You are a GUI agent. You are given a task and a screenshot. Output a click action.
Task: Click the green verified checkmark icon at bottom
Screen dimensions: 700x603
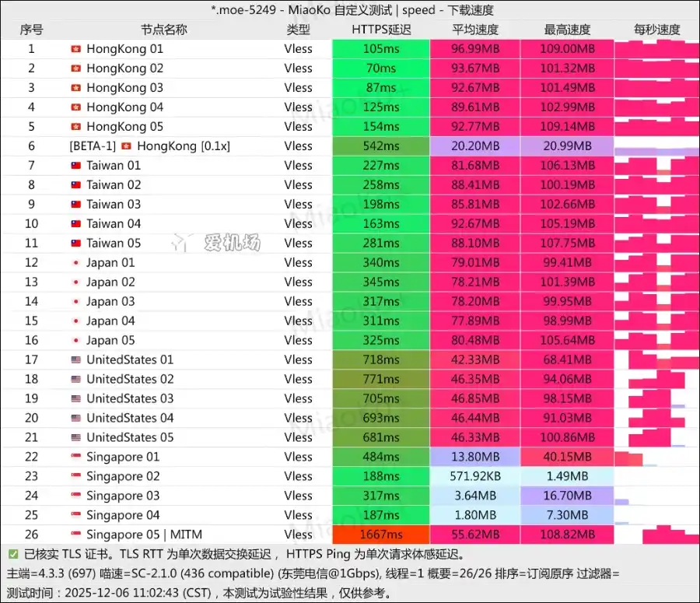point(12,555)
